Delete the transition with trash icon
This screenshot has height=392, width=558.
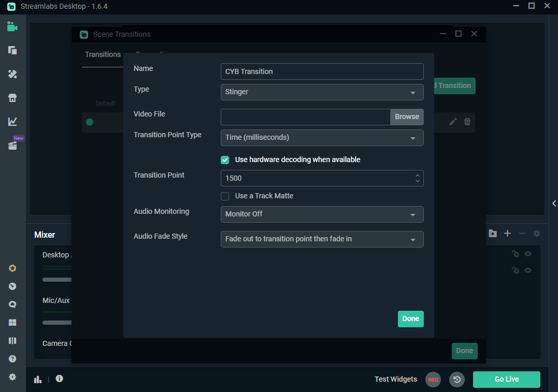pyautogui.click(x=467, y=122)
